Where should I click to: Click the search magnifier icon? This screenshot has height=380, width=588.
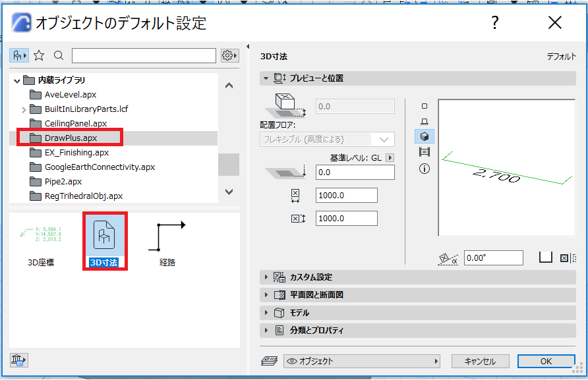[x=59, y=55]
